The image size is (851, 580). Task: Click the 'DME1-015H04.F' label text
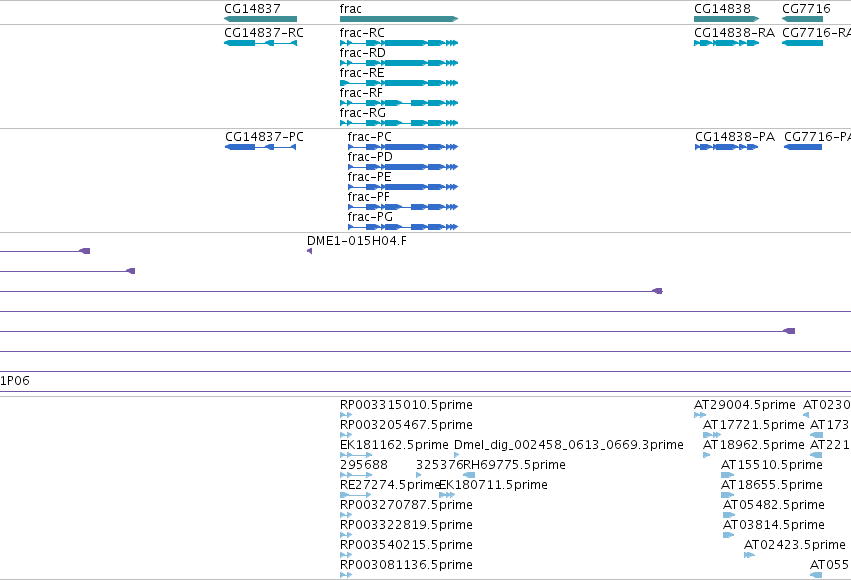point(357,241)
